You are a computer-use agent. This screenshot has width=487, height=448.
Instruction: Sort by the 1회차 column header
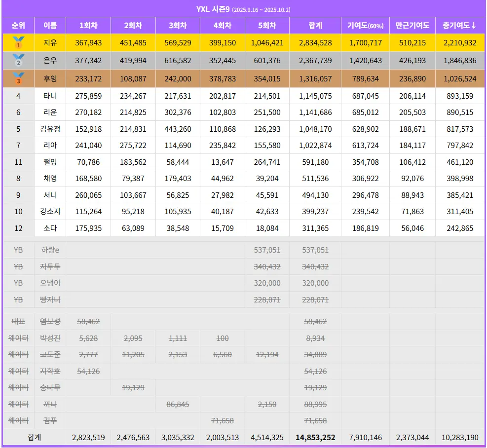pos(88,25)
